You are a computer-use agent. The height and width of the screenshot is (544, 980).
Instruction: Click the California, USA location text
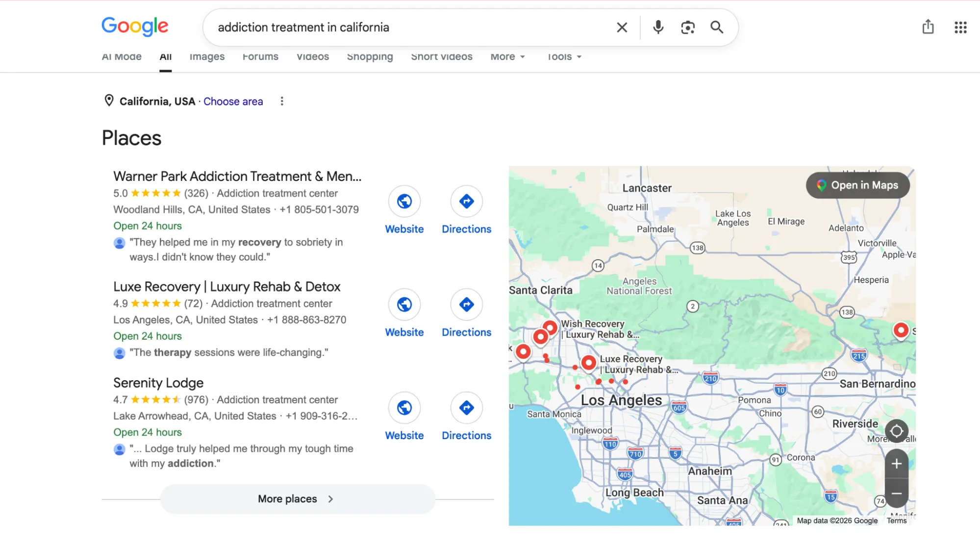click(x=157, y=101)
